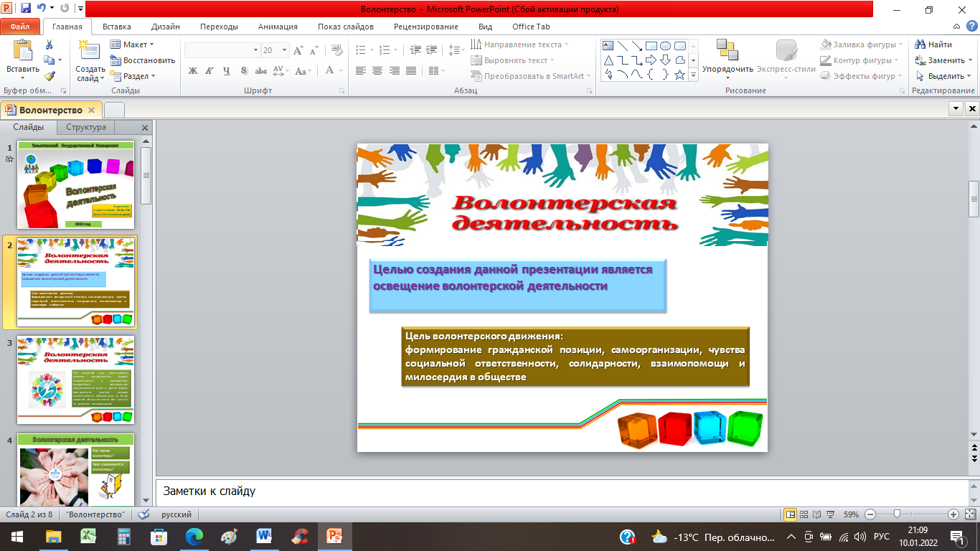The image size is (980, 551).
Task: Close the Волонтерство document tab
Action: click(x=91, y=110)
